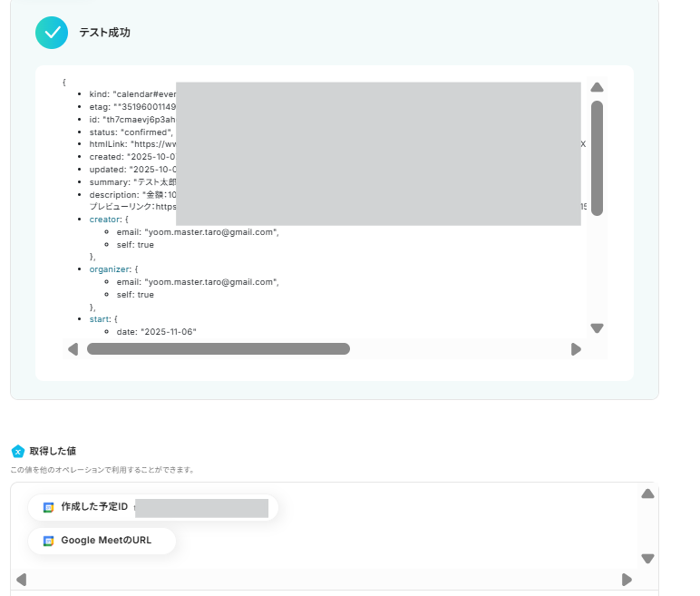The width and height of the screenshot is (700, 596).
Task: Click the acquired values scroll left arrow
Action: pyautogui.click(x=21, y=580)
